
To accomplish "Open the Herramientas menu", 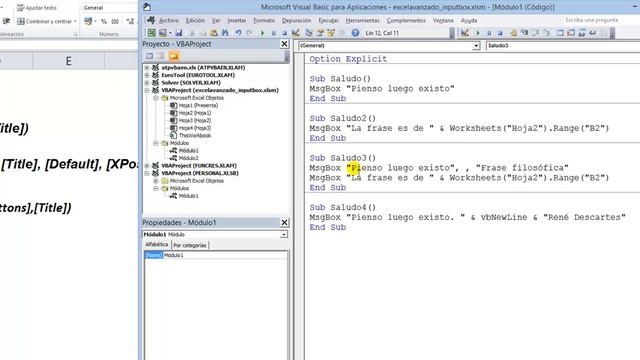I will [x=362, y=20].
